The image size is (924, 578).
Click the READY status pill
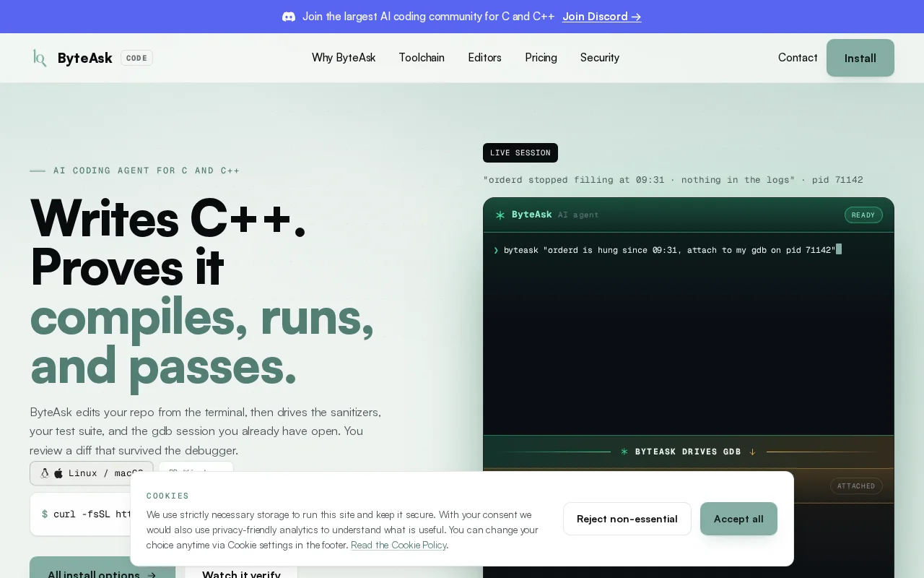pyautogui.click(x=863, y=215)
